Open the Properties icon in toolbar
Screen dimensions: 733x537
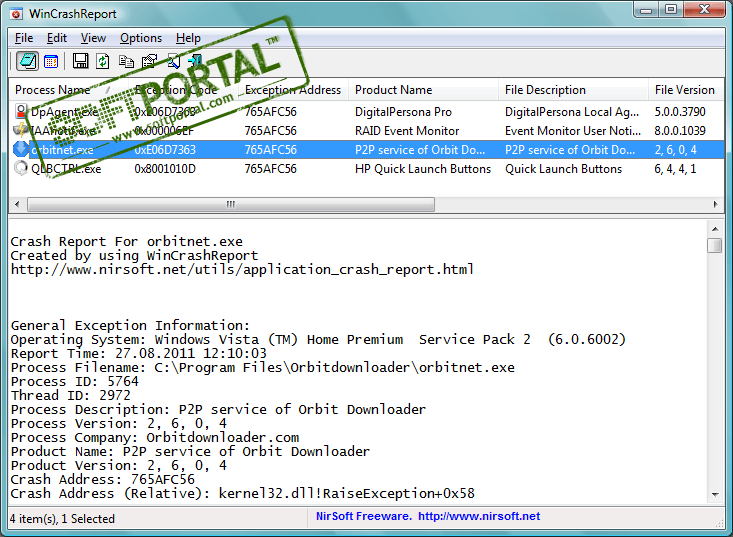pos(149,61)
